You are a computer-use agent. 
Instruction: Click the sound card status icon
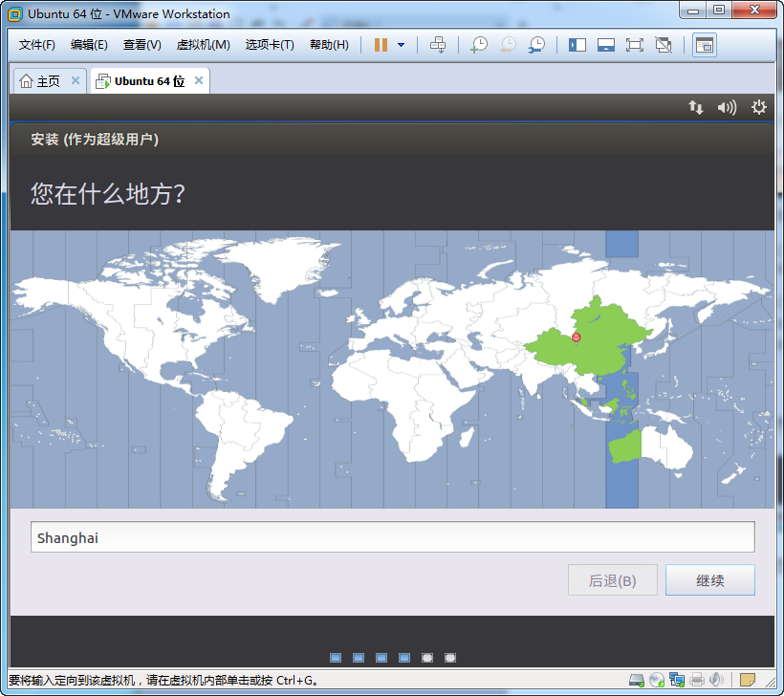click(716, 680)
